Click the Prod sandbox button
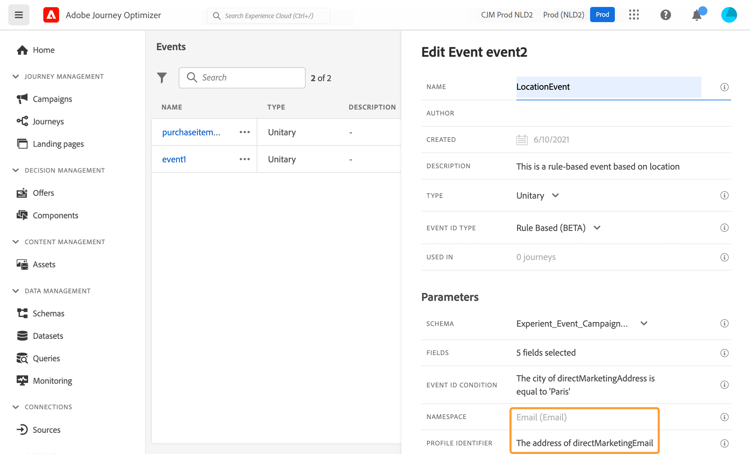 [x=602, y=15]
